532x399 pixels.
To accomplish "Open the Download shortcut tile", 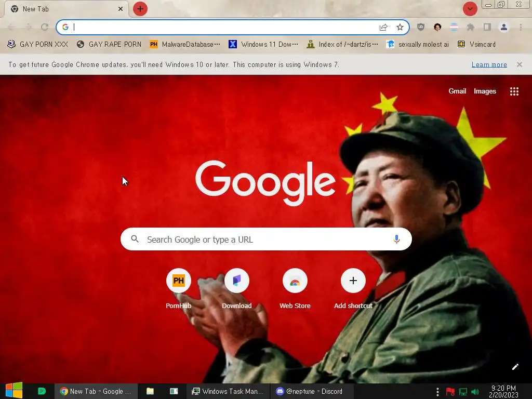I will click(237, 289).
